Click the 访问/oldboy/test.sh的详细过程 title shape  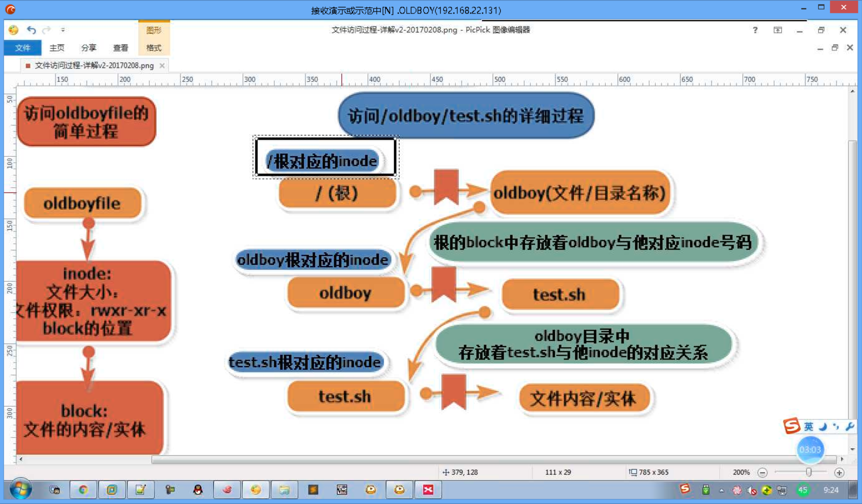466,116
